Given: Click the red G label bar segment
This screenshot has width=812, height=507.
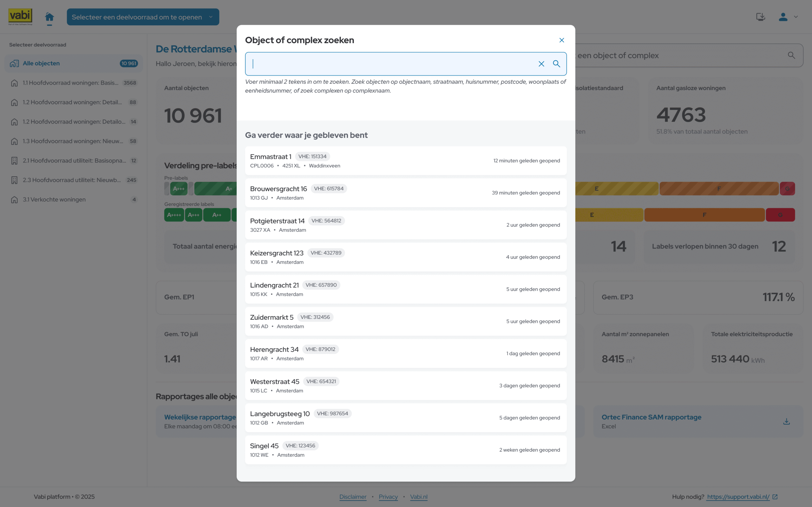Looking at the screenshot, I should pyautogui.click(x=780, y=215).
